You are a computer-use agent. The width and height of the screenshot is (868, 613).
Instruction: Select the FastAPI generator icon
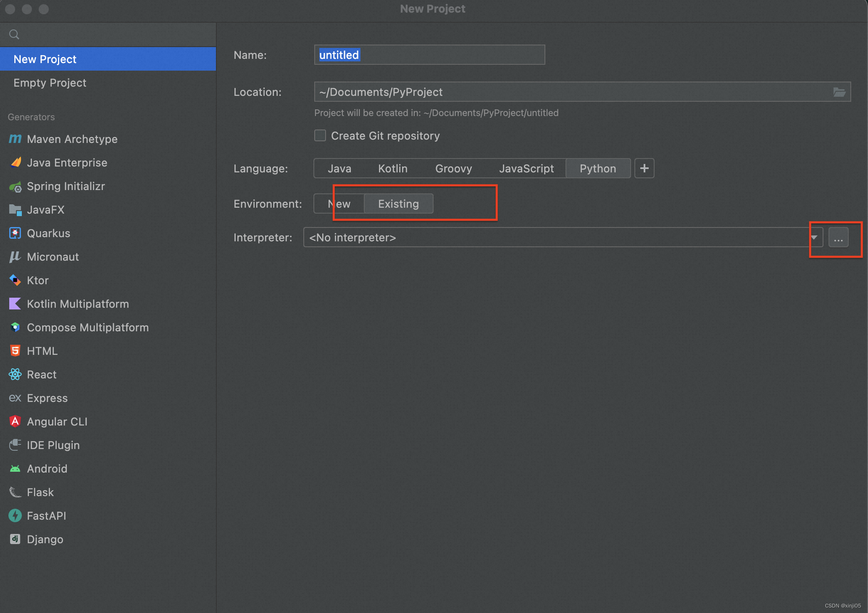[x=15, y=516]
